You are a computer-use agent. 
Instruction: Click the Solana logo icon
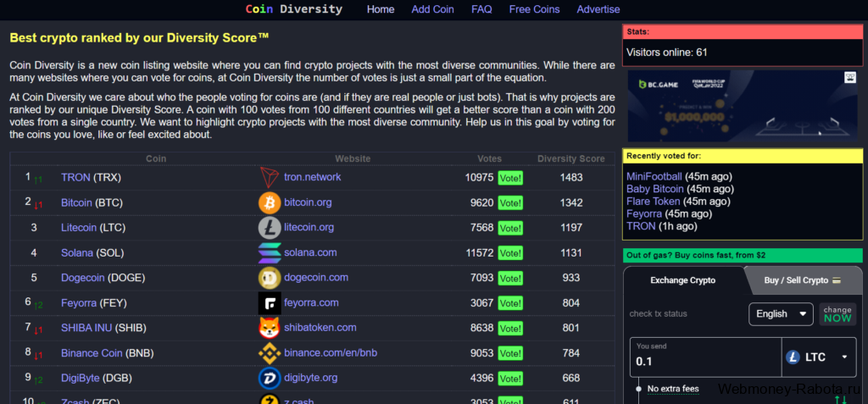click(270, 253)
